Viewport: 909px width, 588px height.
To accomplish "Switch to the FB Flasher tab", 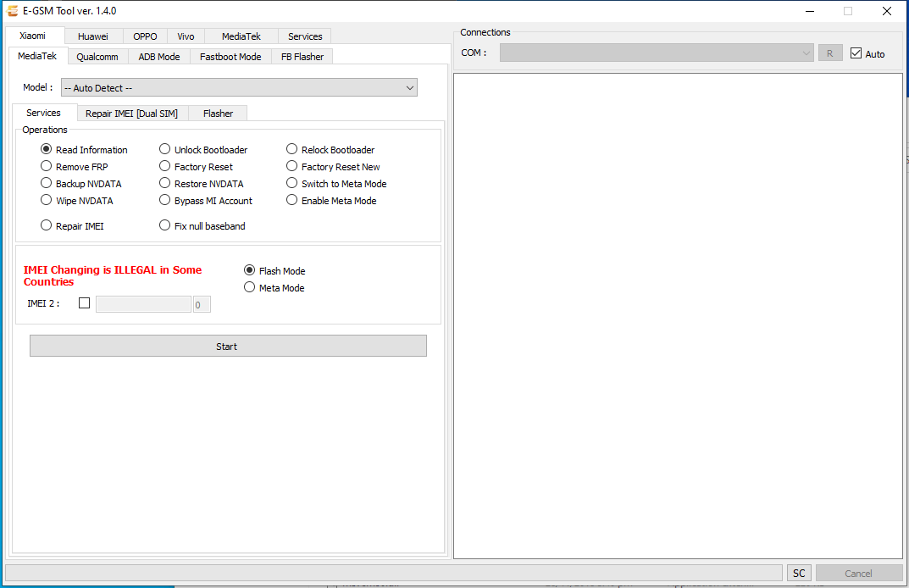I will coord(304,56).
